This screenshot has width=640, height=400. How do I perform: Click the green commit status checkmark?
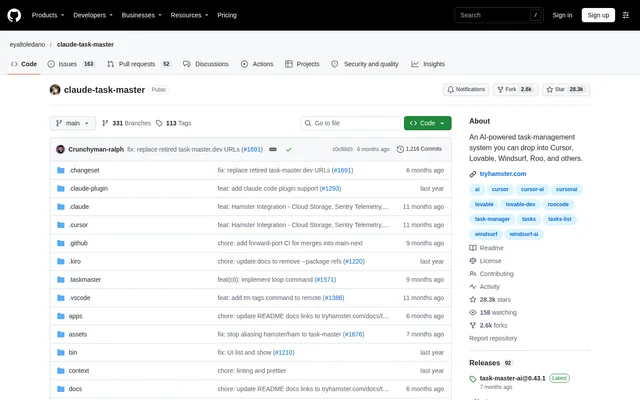[x=289, y=149]
